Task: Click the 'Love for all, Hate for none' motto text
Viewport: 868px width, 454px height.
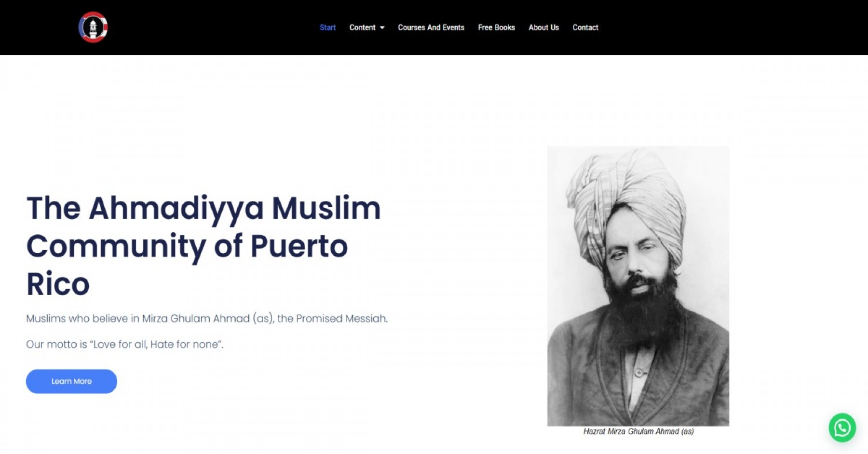Action: (125, 344)
